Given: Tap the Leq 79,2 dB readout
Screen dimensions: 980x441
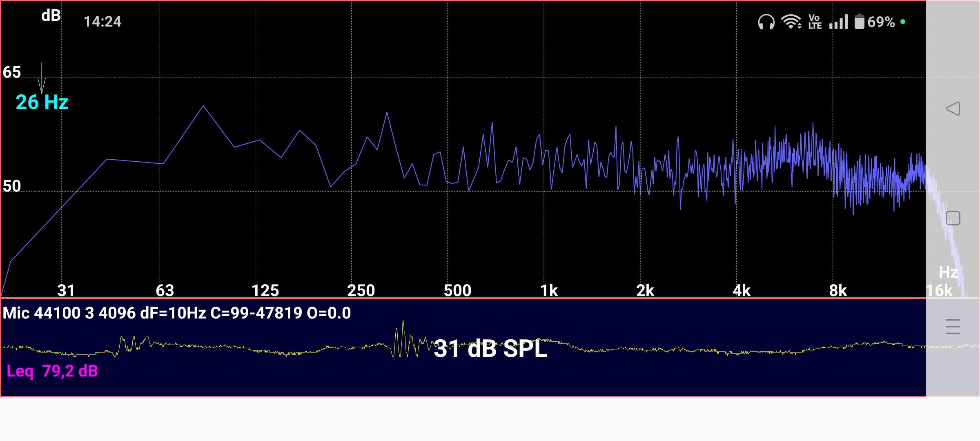Looking at the screenshot, I should coord(52,371).
